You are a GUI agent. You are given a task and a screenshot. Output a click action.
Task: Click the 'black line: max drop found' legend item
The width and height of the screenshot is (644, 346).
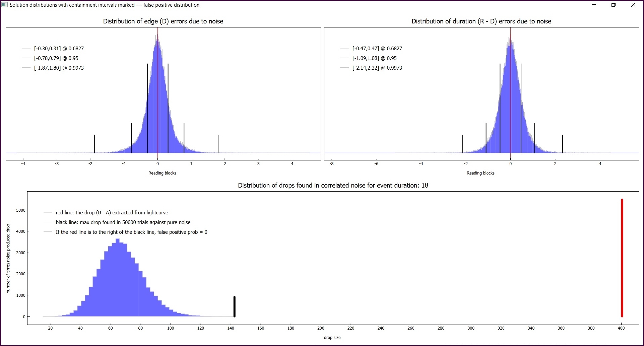(123, 222)
